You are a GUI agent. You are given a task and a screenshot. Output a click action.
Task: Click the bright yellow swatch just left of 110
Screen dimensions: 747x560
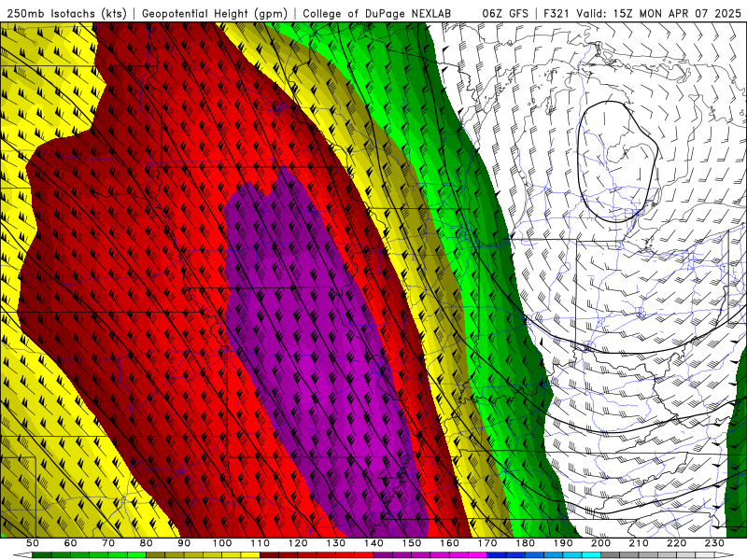tap(250, 555)
